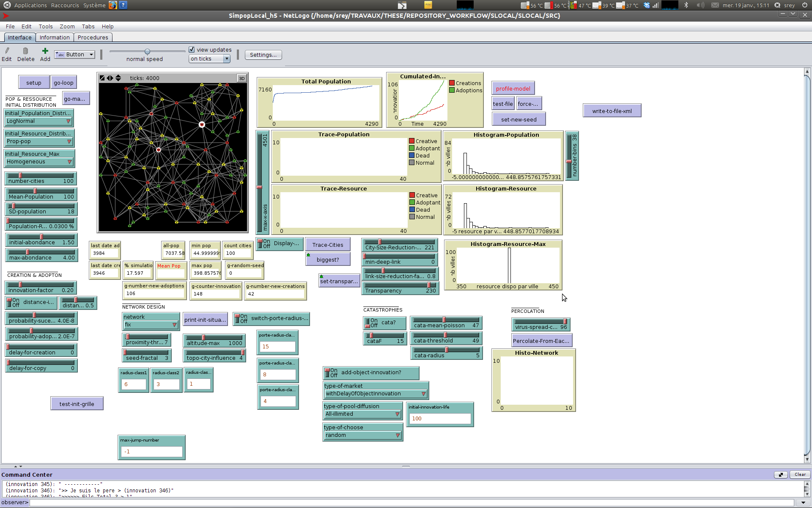Toggle the add-object-innovation? switch
Image resolution: width=812 pixels, height=508 pixels.
(327, 373)
